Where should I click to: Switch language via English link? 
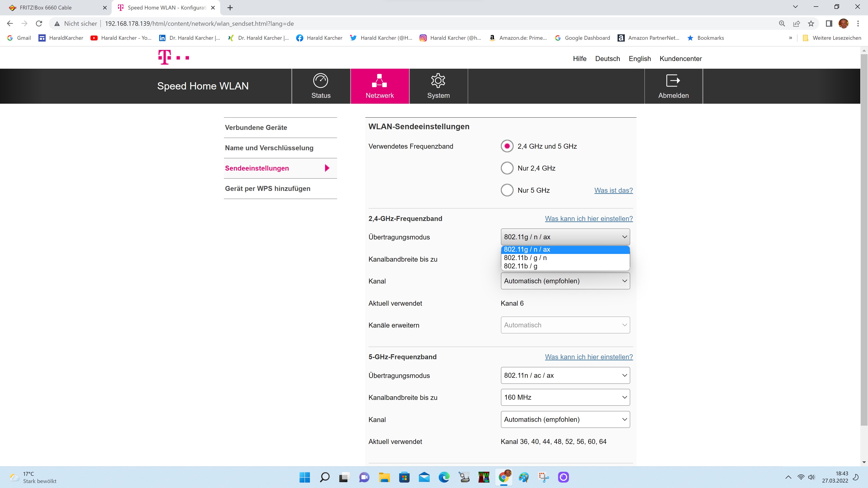[639, 59]
